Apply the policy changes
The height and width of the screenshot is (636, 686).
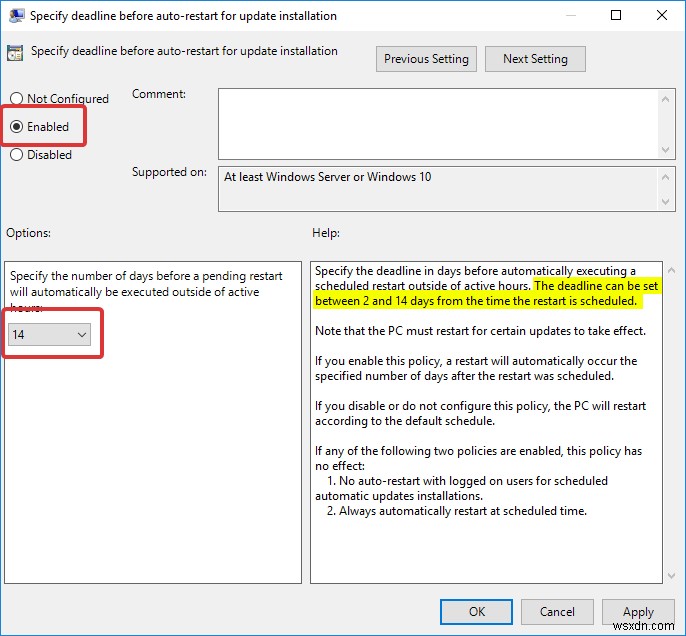click(638, 612)
